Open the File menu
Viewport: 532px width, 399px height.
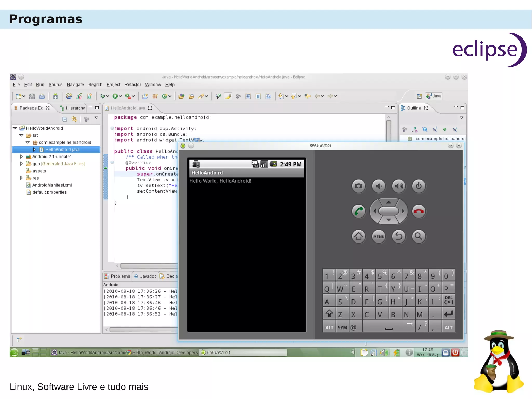pos(16,85)
